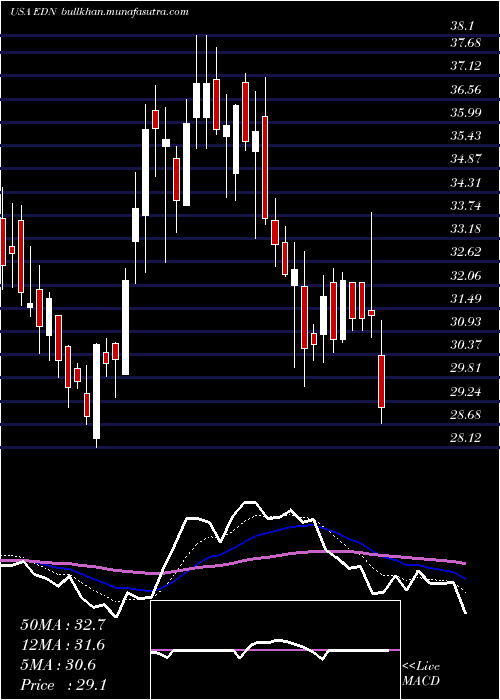Click the price label 36.56
Screen dimensions: 500x700
click(466, 90)
